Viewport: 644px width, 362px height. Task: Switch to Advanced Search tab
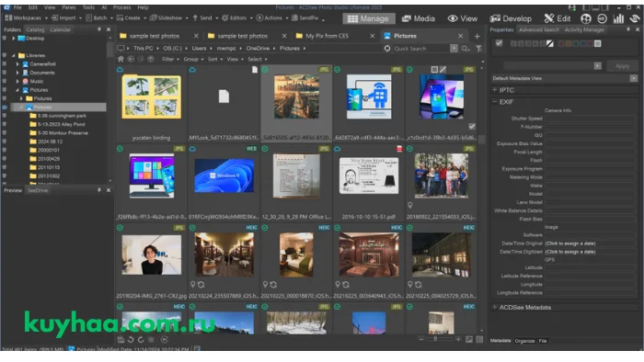point(538,29)
